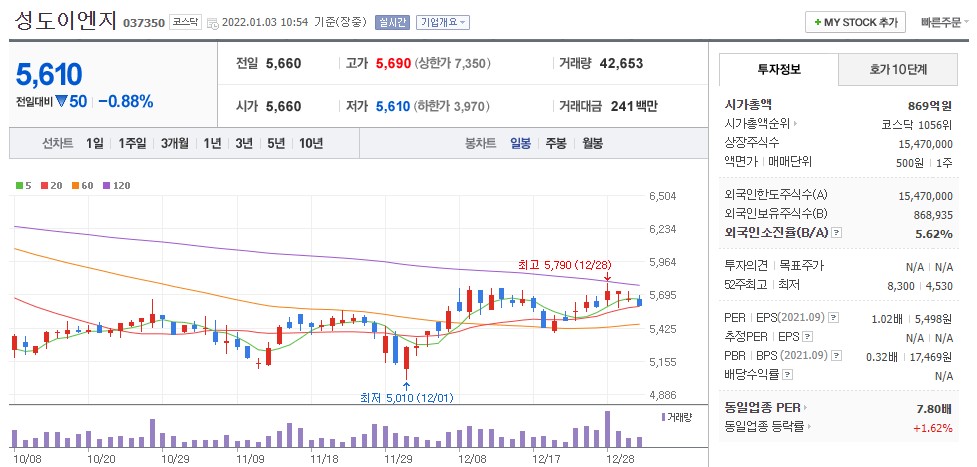977x467 pixels.
Task: Click the 고가 value 5,690
Action: click(x=393, y=64)
